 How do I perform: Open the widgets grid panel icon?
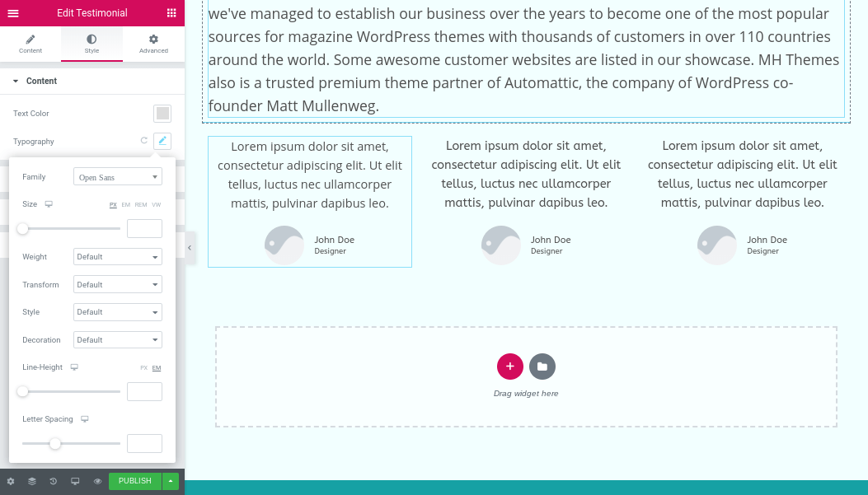(x=171, y=12)
